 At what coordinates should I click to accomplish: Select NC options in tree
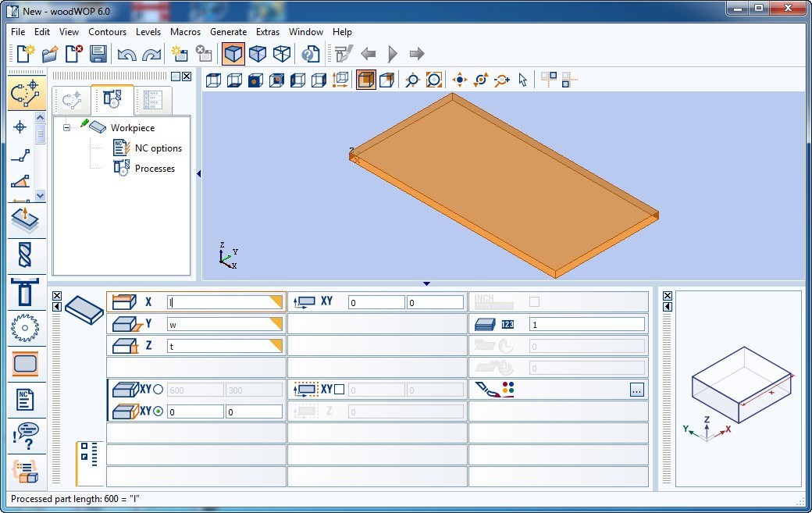[158, 148]
